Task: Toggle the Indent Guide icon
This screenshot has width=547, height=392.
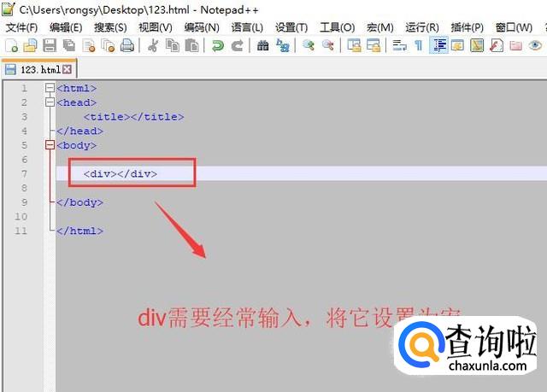Action: pos(438,45)
